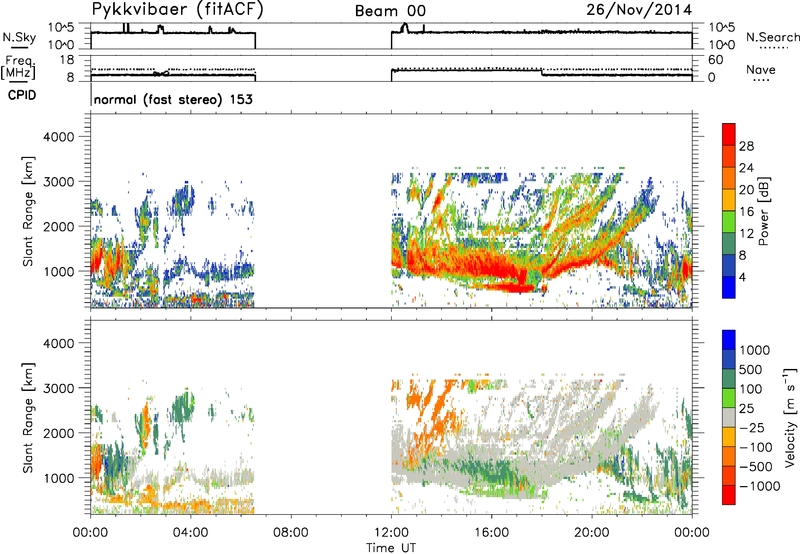Click the noise spike near 12:30 in the N.Sky panel
800x554 pixels.
(405, 27)
